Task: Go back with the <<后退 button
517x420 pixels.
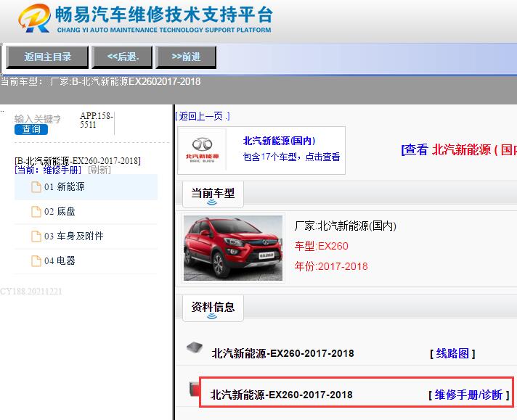Action: (x=123, y=57)
